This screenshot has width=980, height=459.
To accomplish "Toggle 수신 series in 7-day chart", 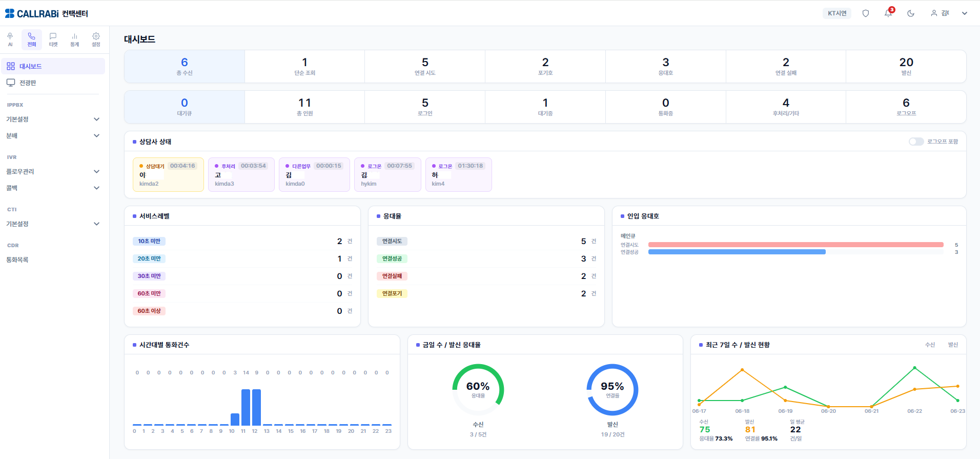I will click(x=930, y=345).
